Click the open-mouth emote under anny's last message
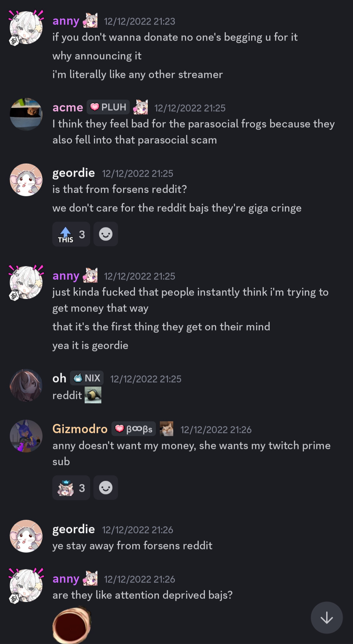Image resolution: width=353 pixels, height=644 pixels. tap(72, 624)
